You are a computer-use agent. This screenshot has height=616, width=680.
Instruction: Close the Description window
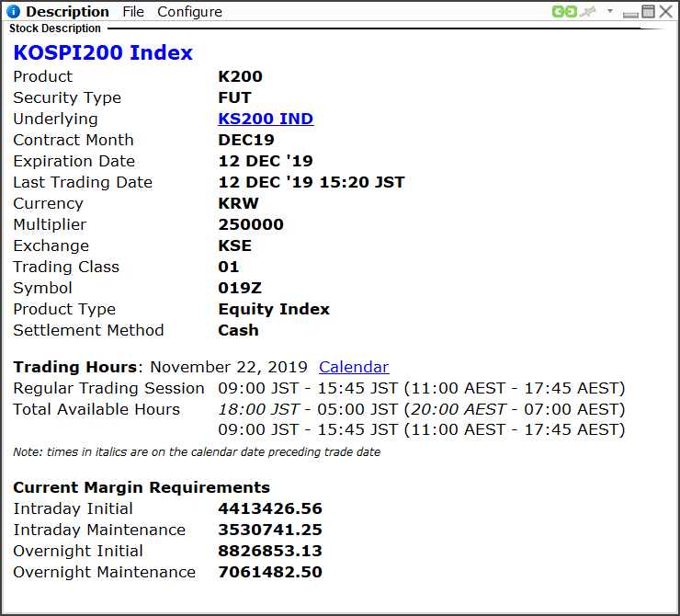click(x=665, y=11)
